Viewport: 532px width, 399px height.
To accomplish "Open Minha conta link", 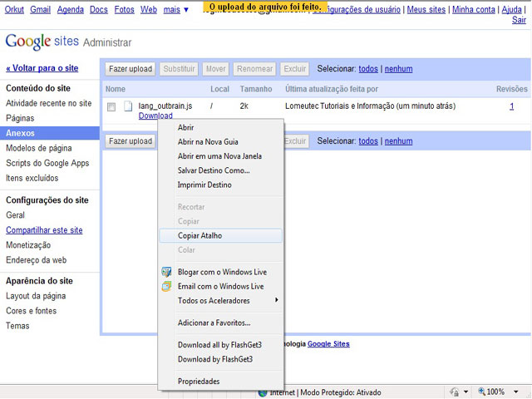I will [x=474, y=9].
